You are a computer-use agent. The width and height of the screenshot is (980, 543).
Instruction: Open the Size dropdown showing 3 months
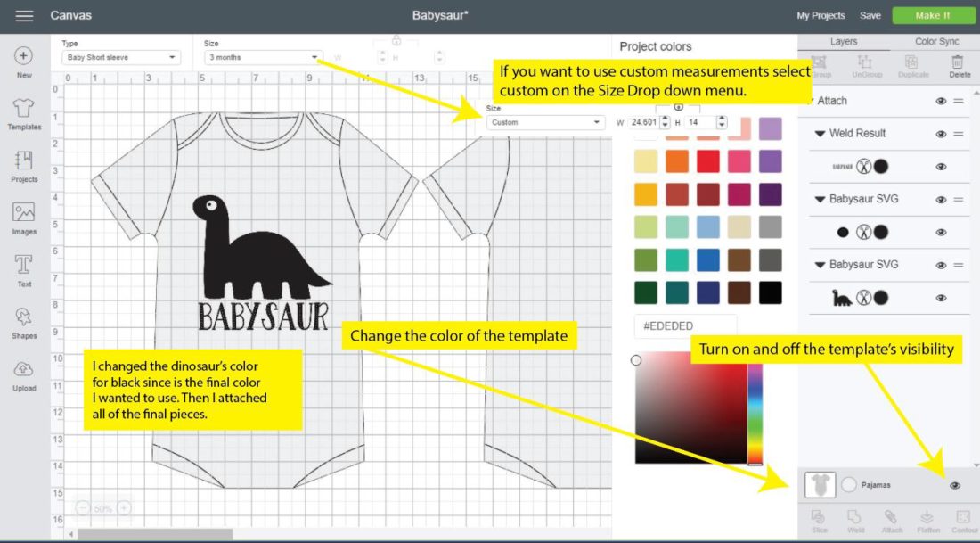pos(263,58)
